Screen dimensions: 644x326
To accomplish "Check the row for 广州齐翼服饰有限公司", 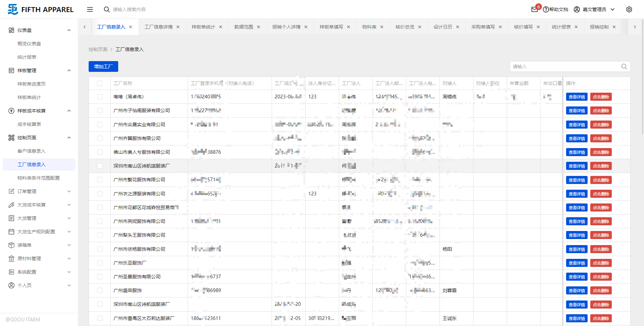I will [100, 138].
